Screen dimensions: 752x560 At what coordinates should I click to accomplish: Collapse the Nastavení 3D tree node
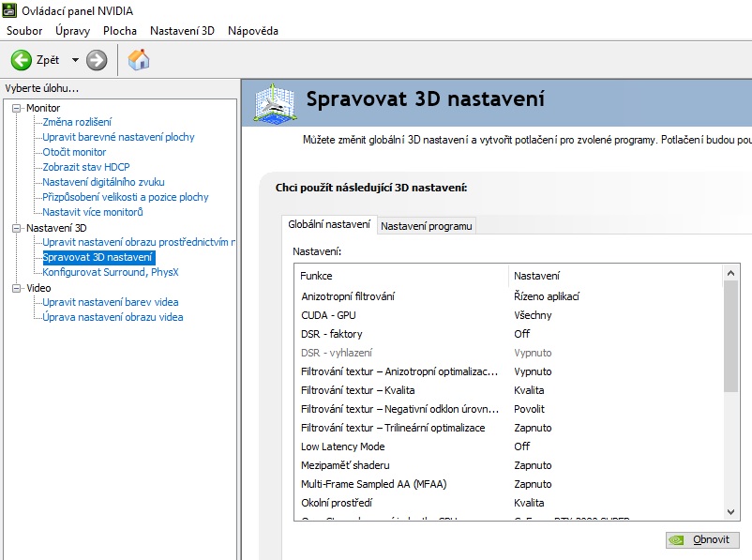[x=16, y=228]
